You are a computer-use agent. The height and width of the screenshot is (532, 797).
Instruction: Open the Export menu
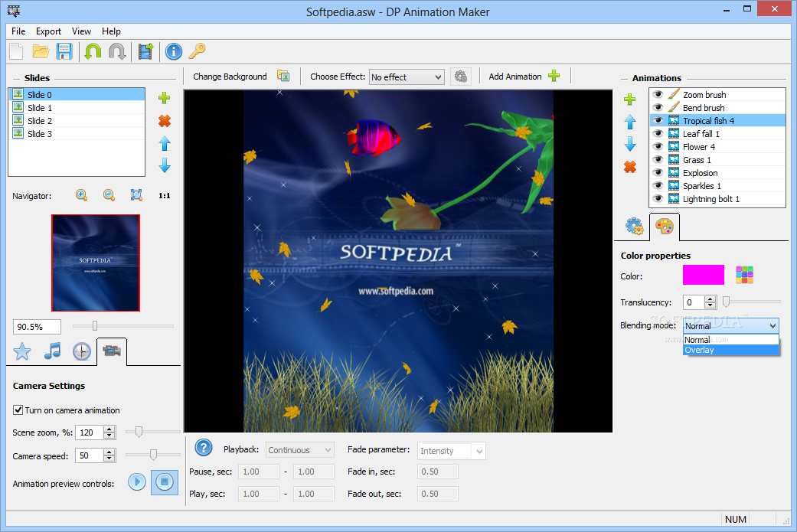[48, 31]
